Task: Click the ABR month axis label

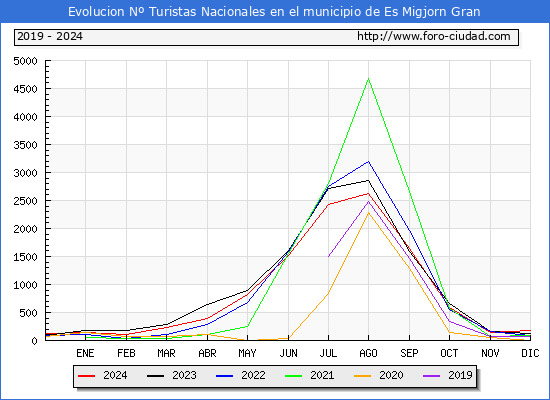Action: [207, 353]
